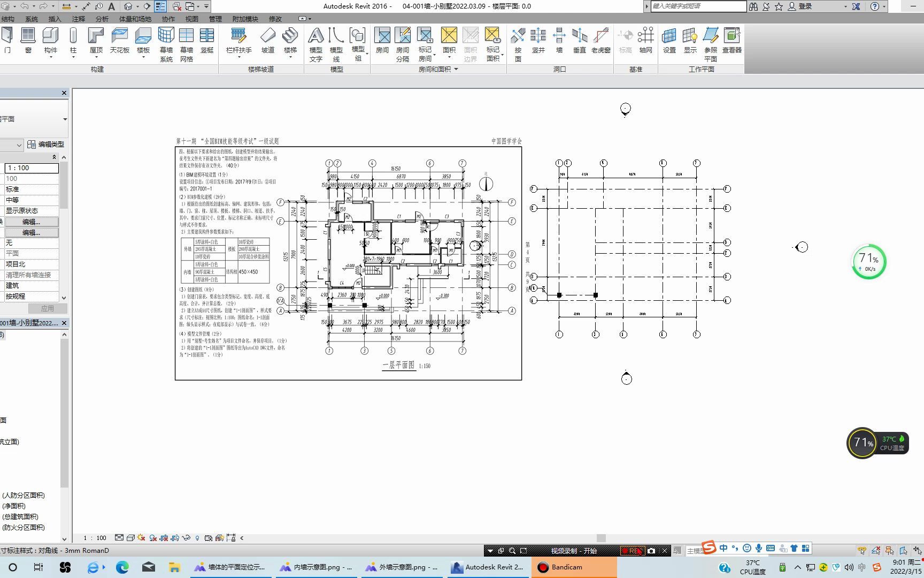The width and height of the screenshot is (924, 578).
Task: Expand the 构件 dropdown arrow
Action: tap(50, 57)
